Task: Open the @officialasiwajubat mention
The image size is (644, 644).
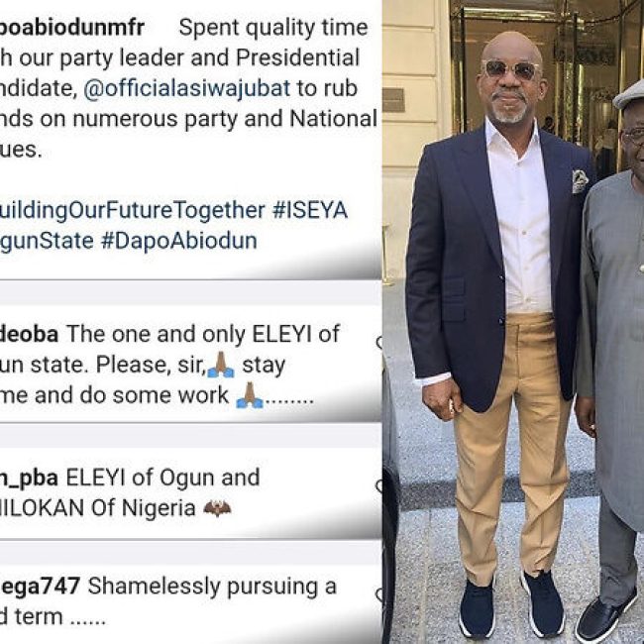Action: [187, 88]
